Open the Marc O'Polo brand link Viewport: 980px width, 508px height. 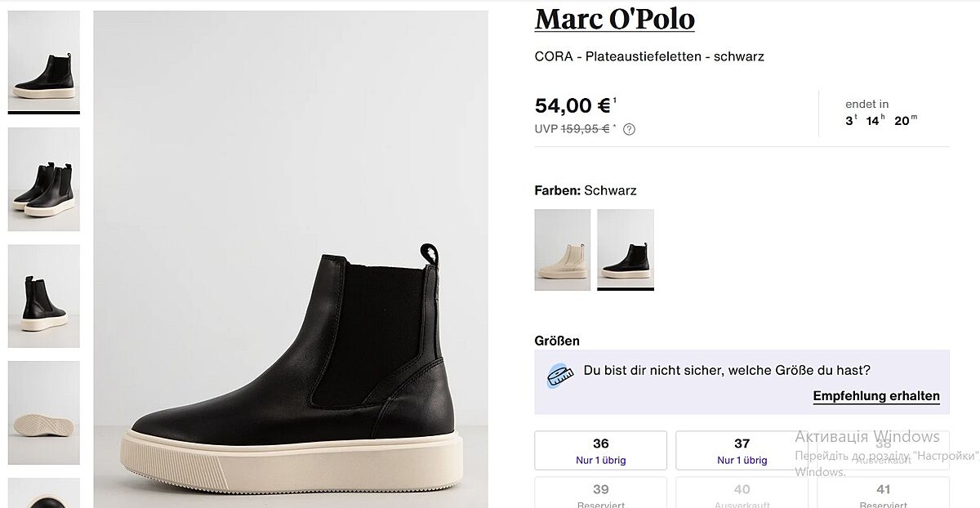[x=614, y=18]
